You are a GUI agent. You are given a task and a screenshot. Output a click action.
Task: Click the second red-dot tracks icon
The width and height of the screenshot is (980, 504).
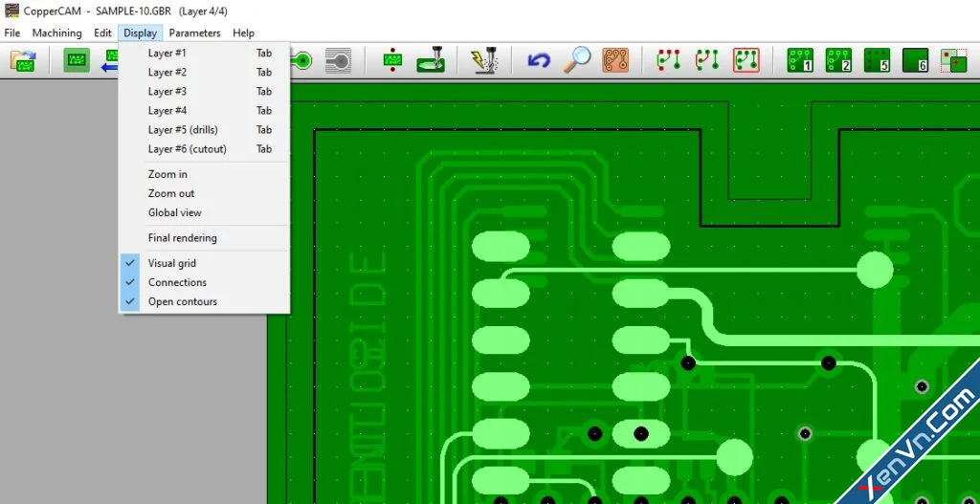click(x=707, y=60)
